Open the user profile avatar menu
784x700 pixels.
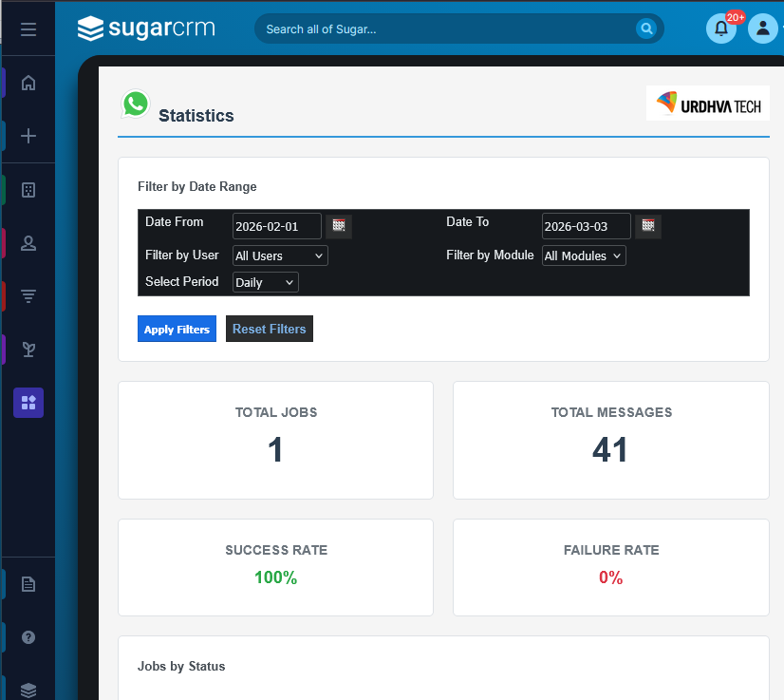point(762,28)
